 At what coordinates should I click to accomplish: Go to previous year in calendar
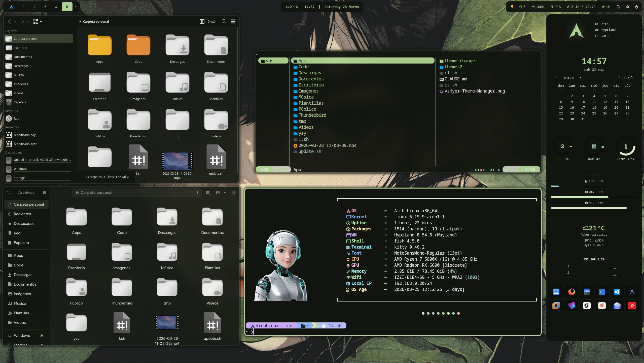point(619,77)
